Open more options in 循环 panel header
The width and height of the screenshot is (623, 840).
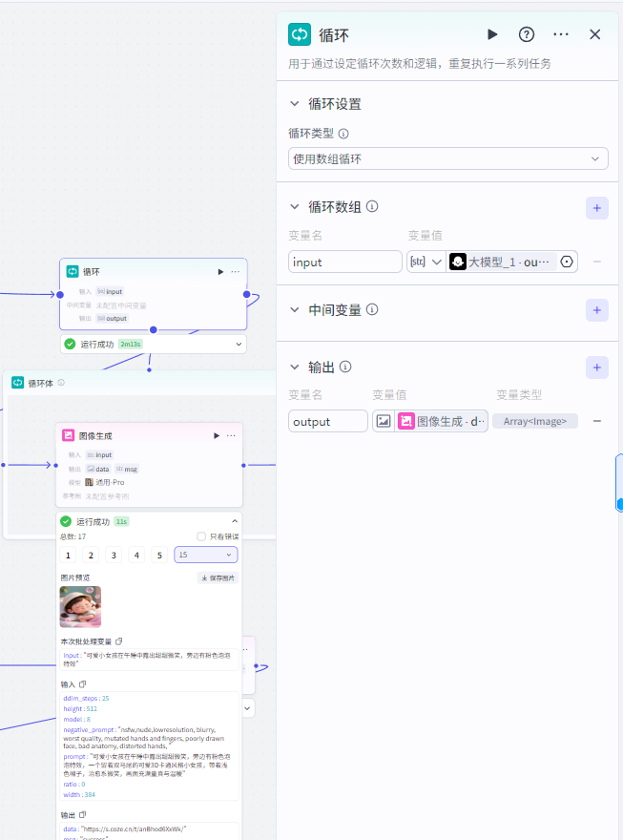561,34
